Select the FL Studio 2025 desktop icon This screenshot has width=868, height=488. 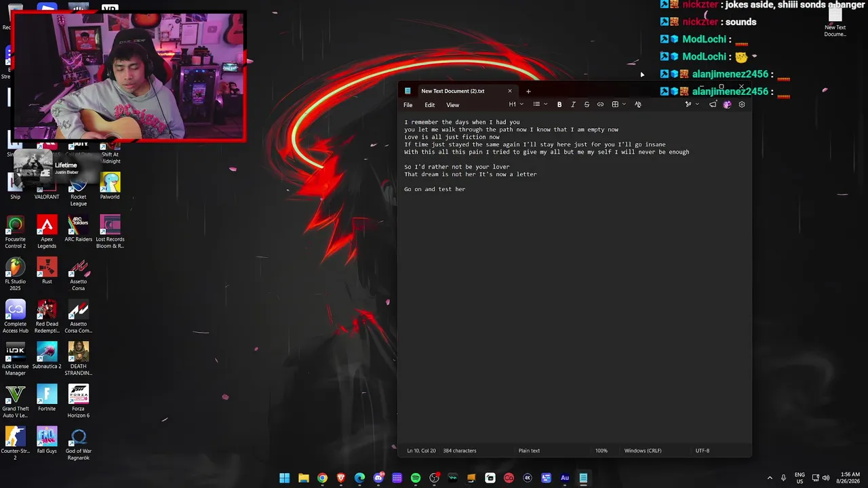tap(15, 274)
